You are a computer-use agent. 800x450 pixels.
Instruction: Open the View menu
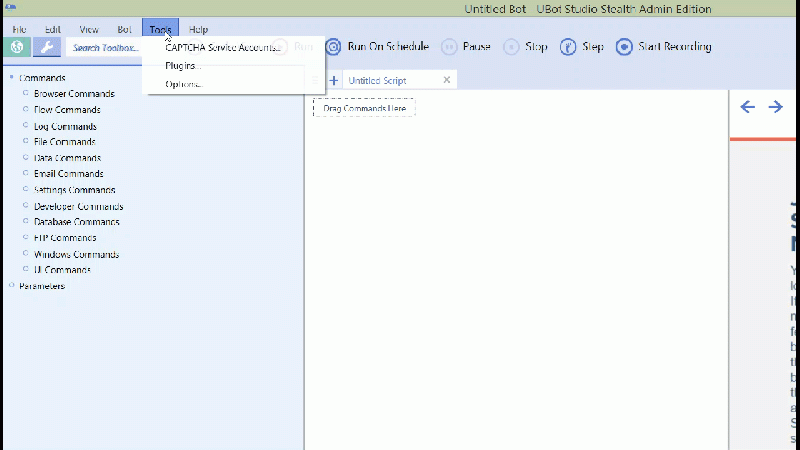pos(89,30)
